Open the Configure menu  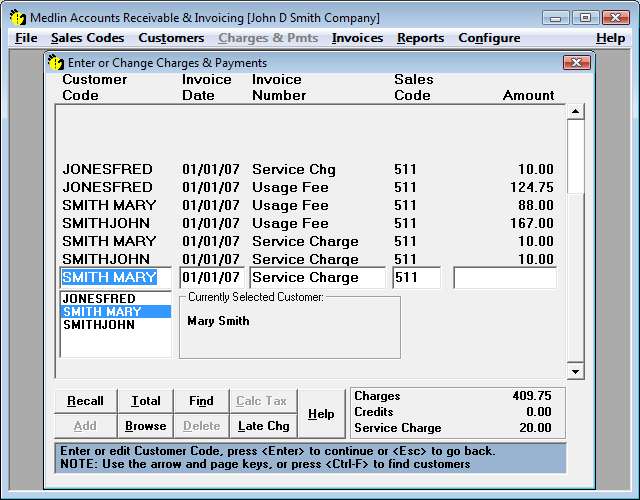(x=489, y=38)
